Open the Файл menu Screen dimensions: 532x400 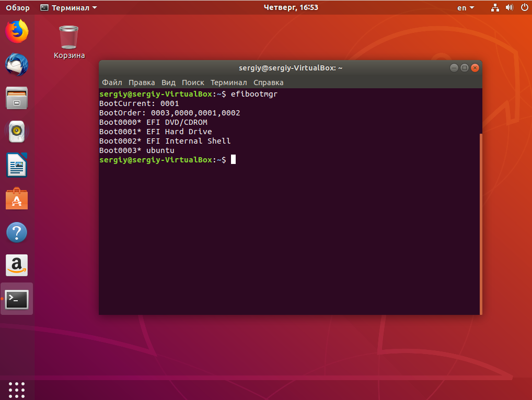pyautogui.click(x=112, y=83)
